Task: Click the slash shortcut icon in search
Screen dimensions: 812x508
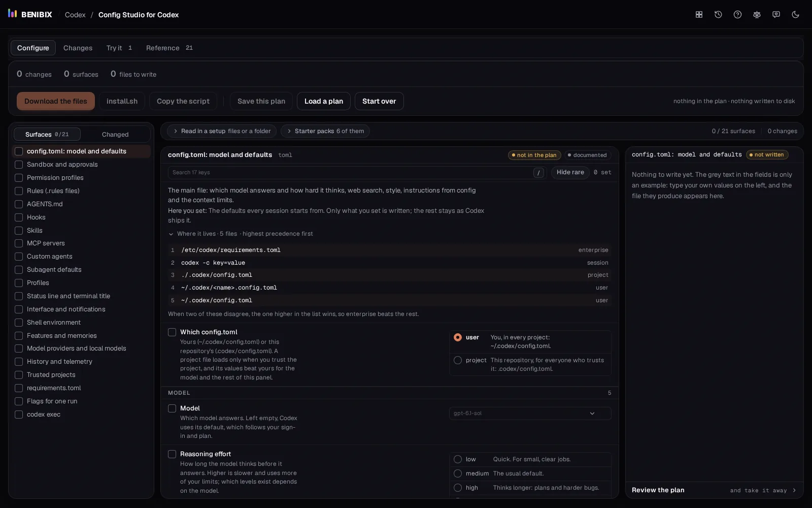Action: [x=538, y=173]
